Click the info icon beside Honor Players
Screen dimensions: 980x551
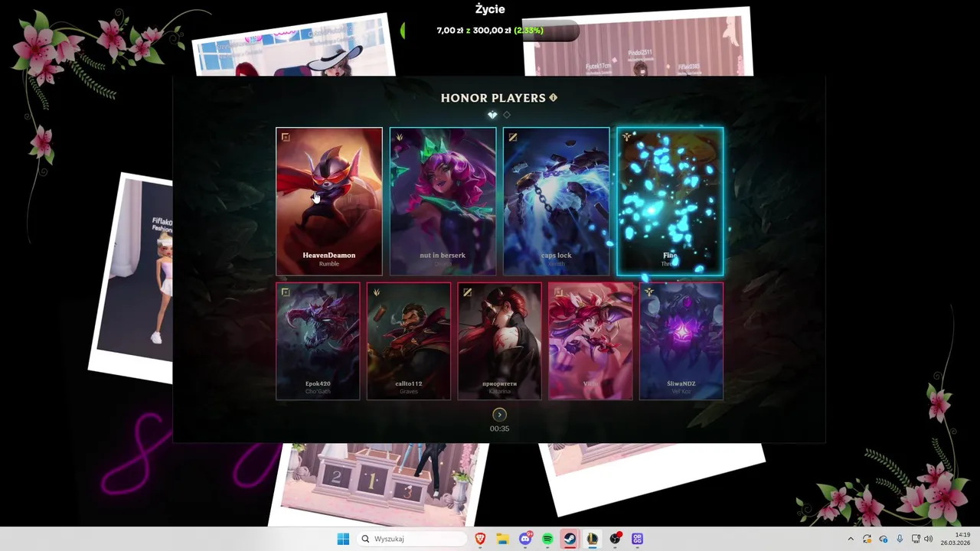554,98
